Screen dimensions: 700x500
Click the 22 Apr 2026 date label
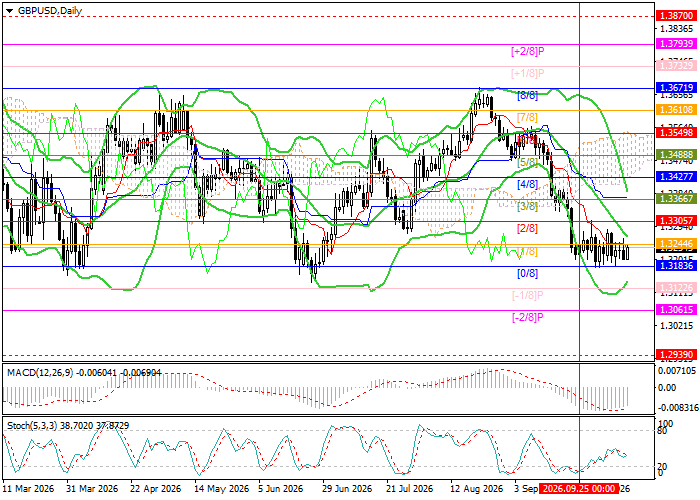(x=156, y=489)
